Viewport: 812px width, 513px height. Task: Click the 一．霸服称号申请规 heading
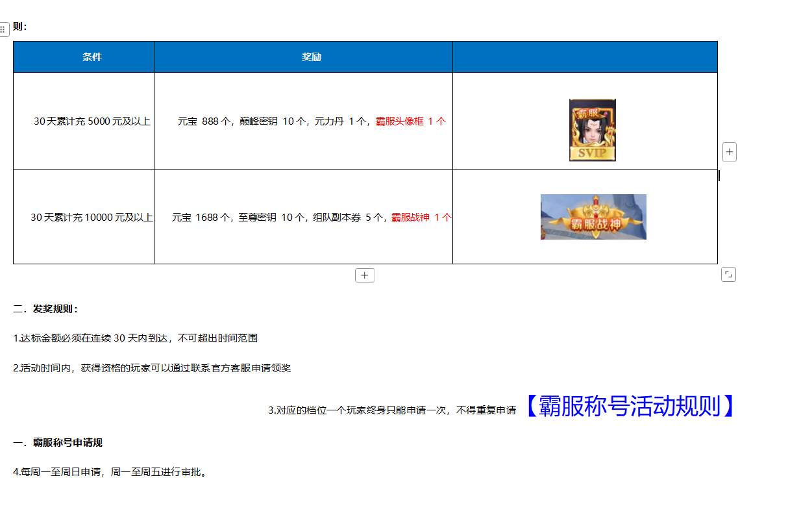(58, 443)
